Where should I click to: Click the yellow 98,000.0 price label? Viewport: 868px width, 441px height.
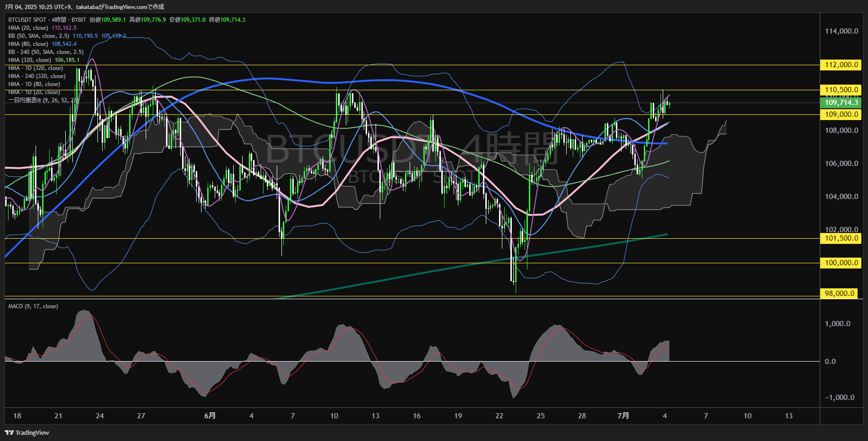click(x=840, y=294)
